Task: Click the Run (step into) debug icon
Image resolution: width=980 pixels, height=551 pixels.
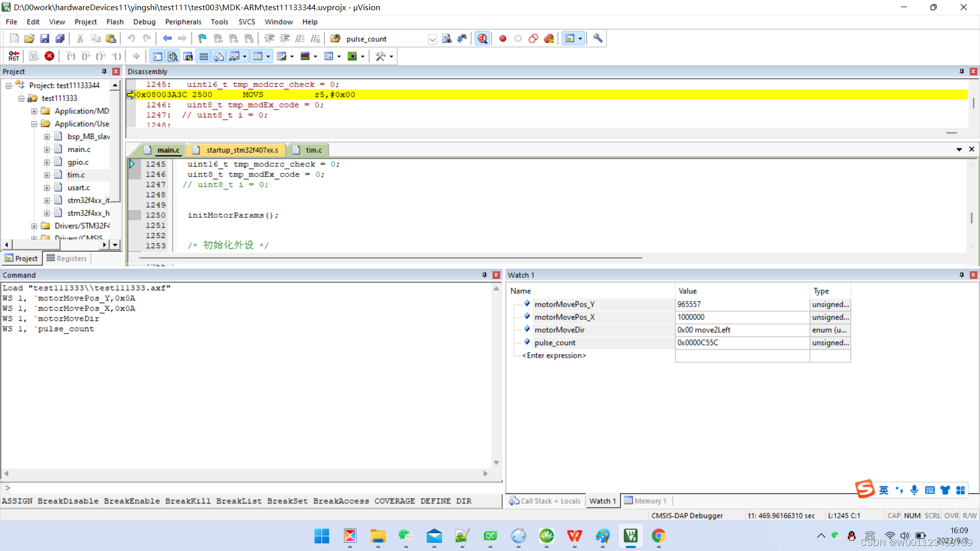Action: 71,56
